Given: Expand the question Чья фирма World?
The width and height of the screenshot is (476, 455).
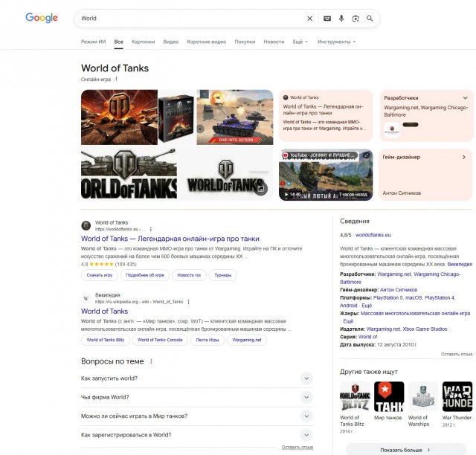Looking at the screenshot, I should click(196, 397).
